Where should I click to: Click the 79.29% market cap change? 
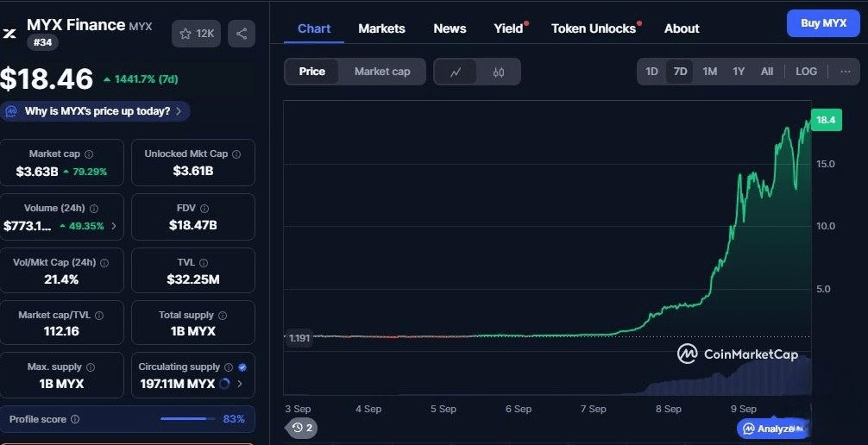tap(89, 172)
